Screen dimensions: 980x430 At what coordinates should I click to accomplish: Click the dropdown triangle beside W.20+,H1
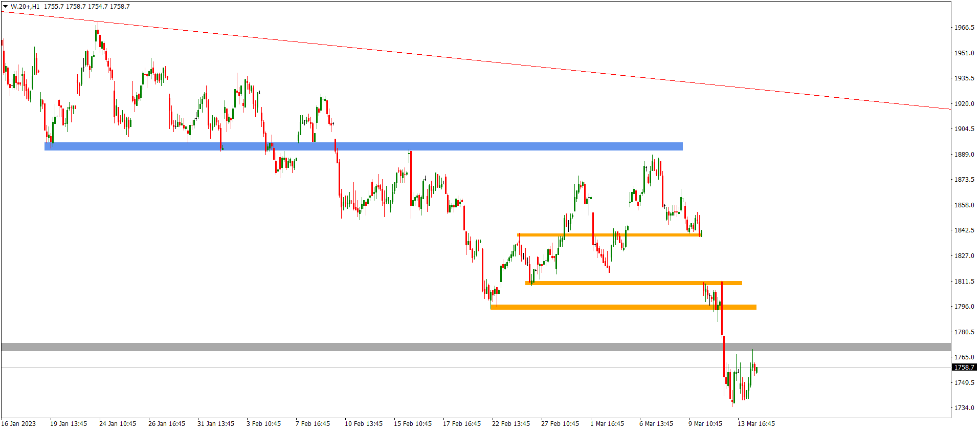tap(6, 7)
